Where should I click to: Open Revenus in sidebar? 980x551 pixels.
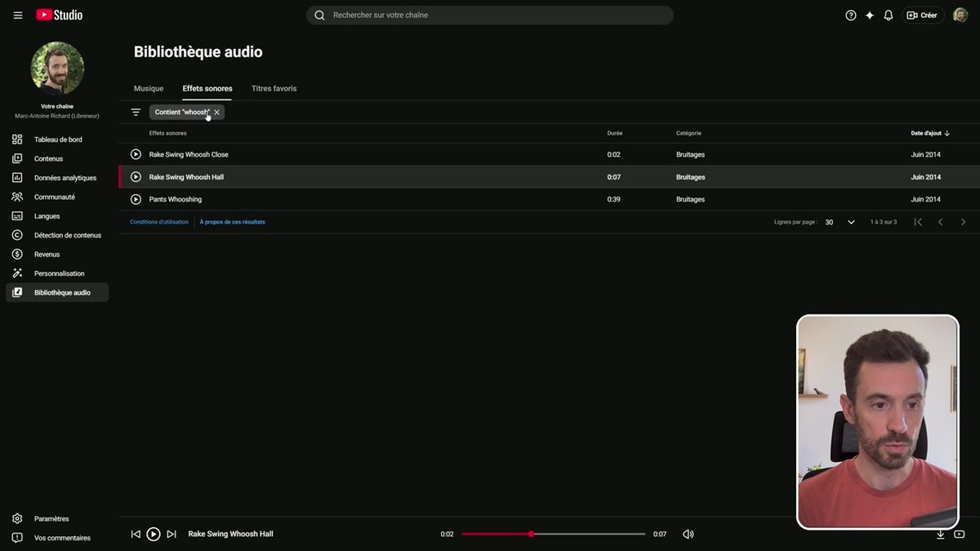tap(57, 254)
